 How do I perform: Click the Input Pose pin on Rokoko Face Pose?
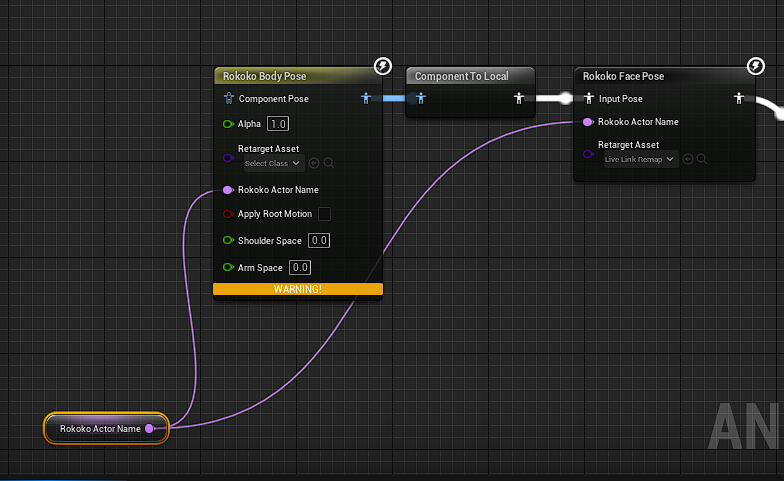[x=588, y=98]
